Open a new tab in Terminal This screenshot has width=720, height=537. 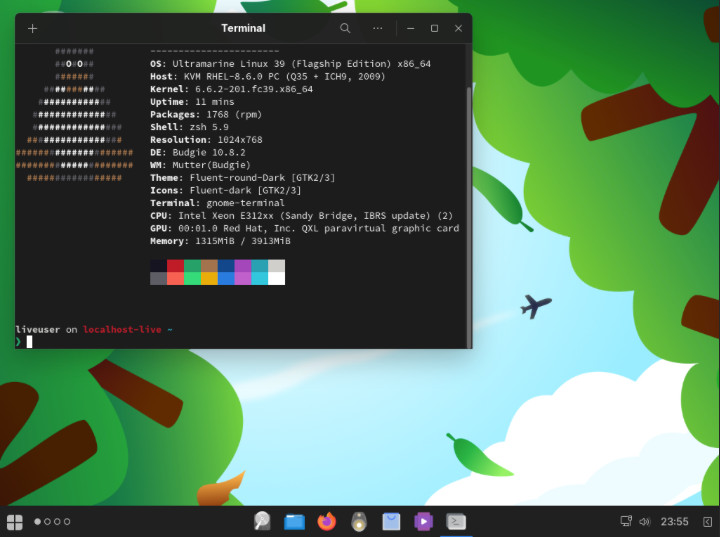pos(32,28)
